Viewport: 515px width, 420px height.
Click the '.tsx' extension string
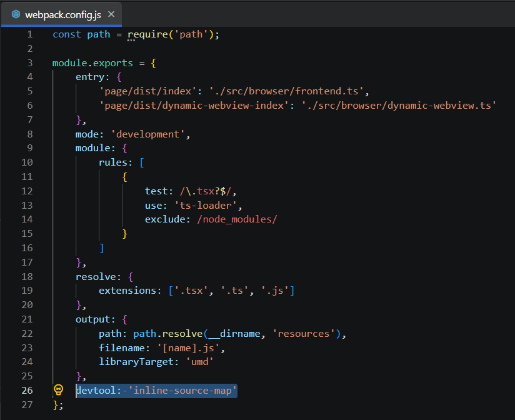point(191,291)
